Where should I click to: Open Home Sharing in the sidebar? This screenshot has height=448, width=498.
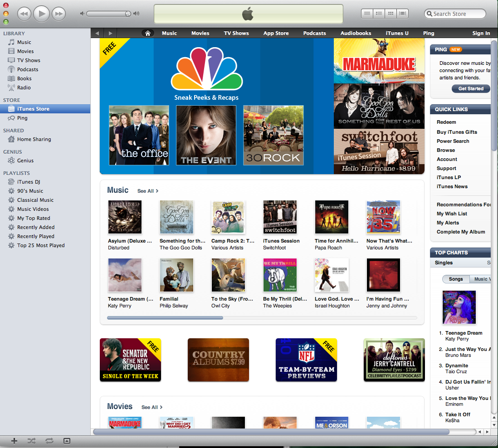point(45,139)
